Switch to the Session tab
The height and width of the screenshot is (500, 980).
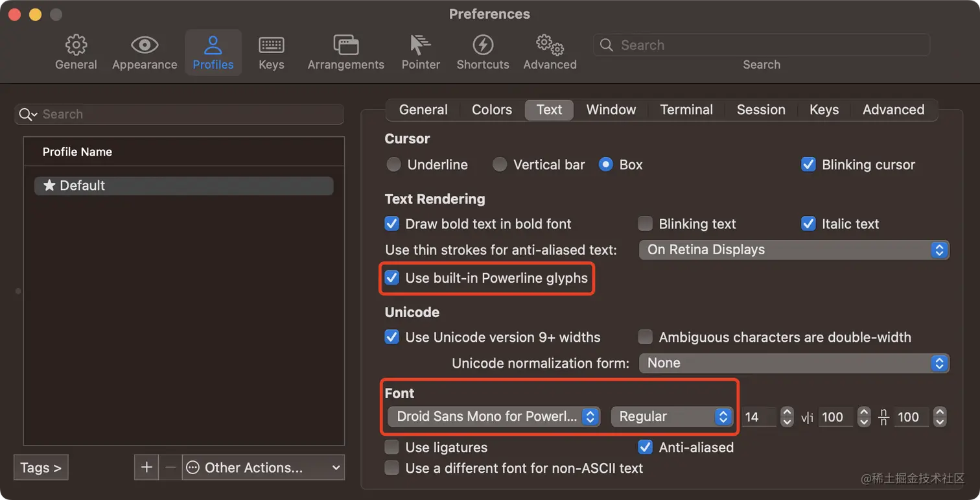(761, 110)
